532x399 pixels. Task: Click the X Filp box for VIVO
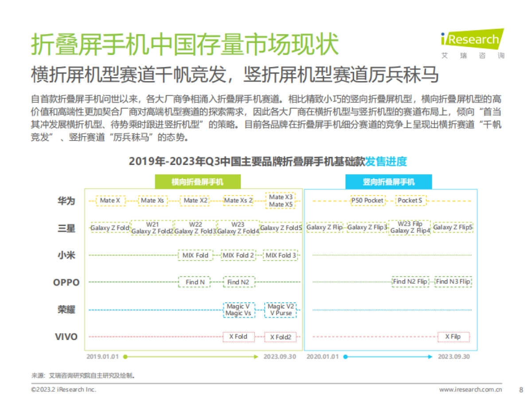pyautogui.click(x=453, y=337)
